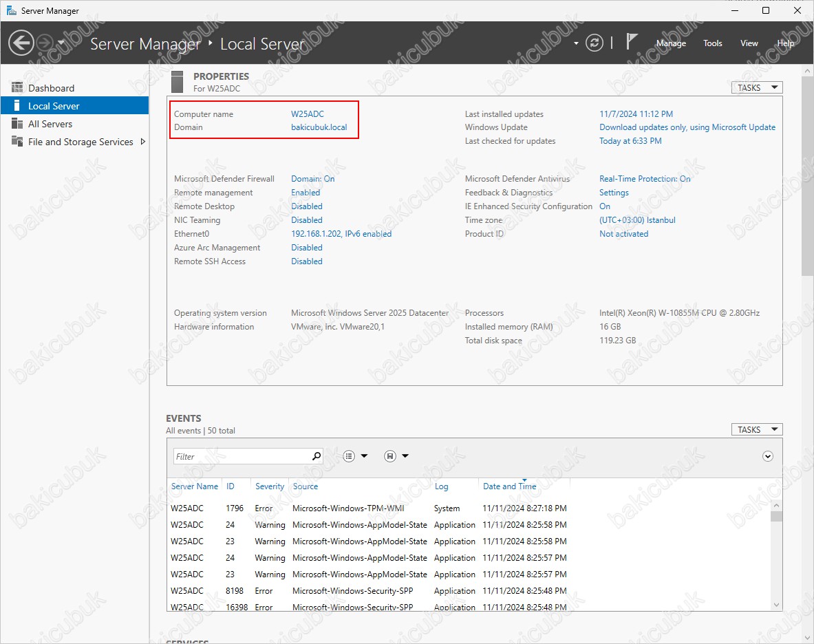Sort events by the Server Name column
This screenshot has width=814, height=644.
(x=195, y=486)
